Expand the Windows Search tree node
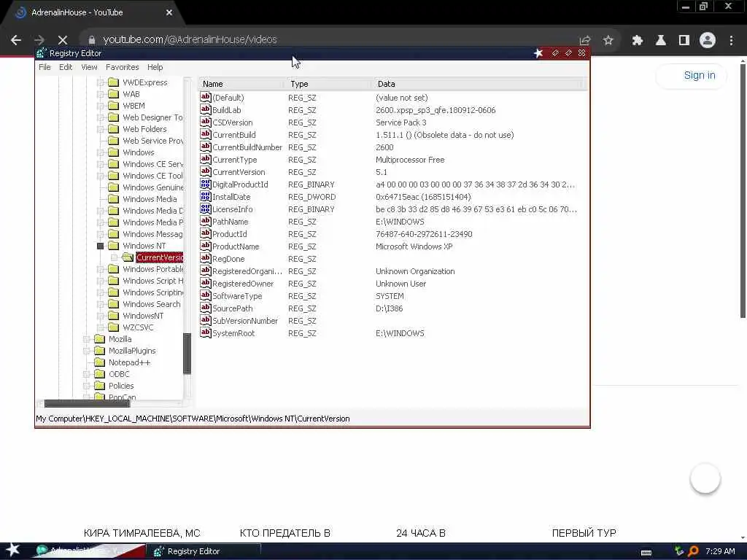747x560 pixels. tap(100, 304)
